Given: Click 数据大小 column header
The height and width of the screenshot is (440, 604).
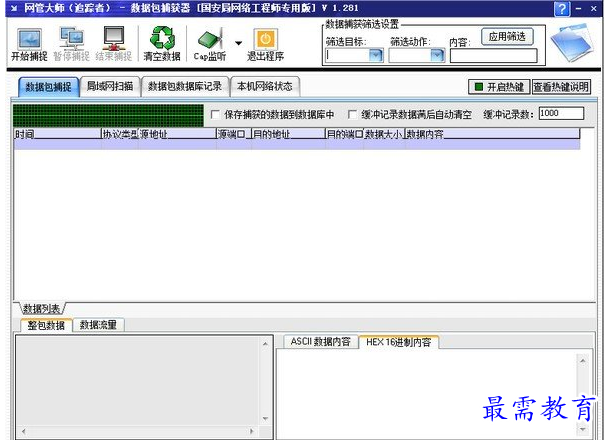Looking at the screenshot, I should [384, 134].
